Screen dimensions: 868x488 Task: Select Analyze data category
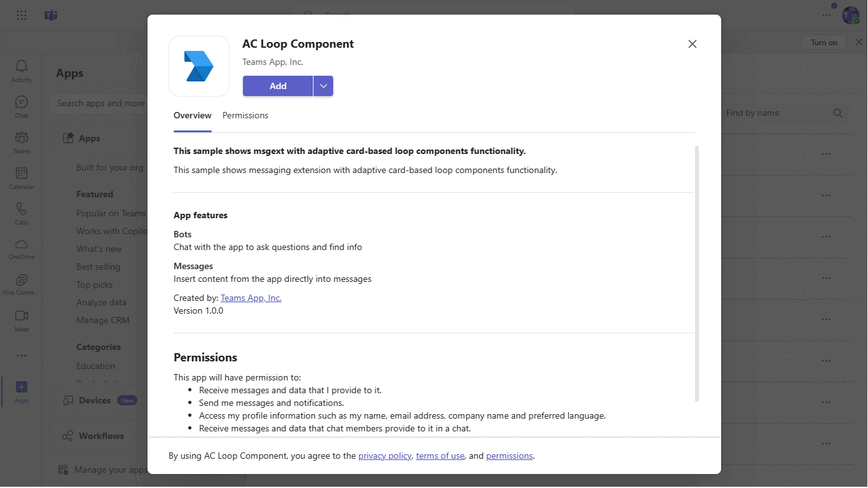(102, 303)
